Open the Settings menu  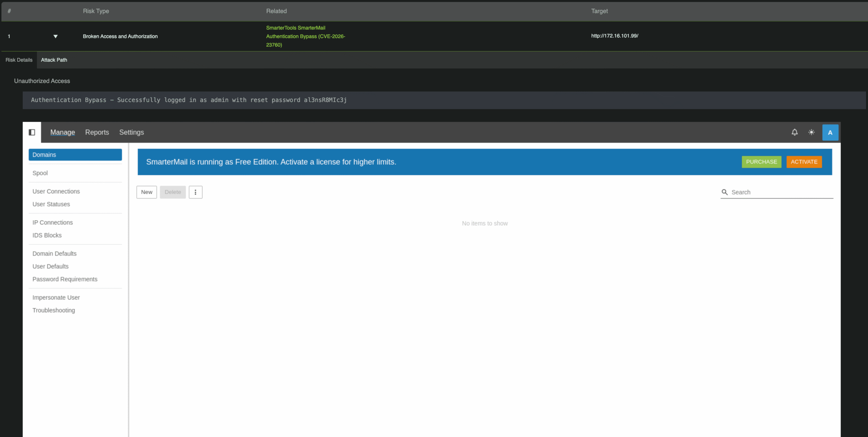pos(132,132)
